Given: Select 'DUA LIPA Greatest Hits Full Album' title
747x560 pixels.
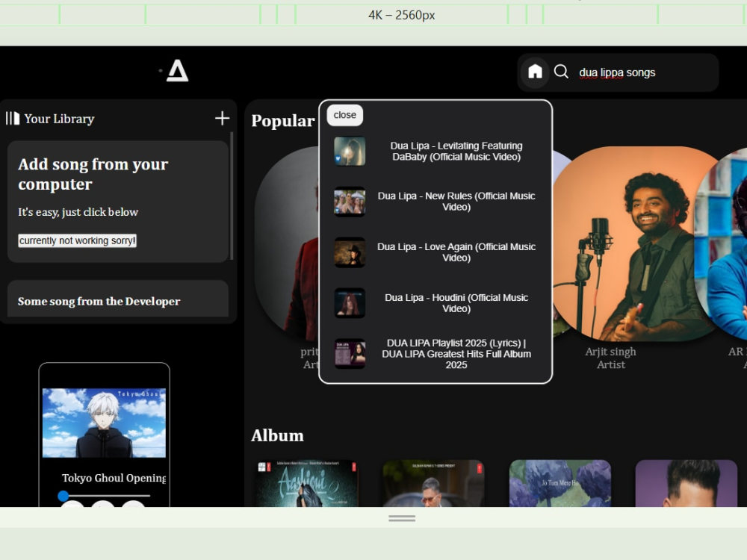Looking at the screenshot, I should coord(456,354).
